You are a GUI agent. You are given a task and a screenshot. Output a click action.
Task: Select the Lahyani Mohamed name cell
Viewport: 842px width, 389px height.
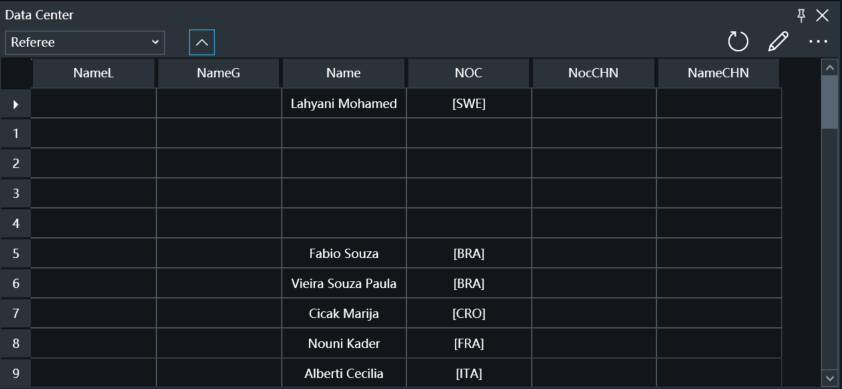344,104
